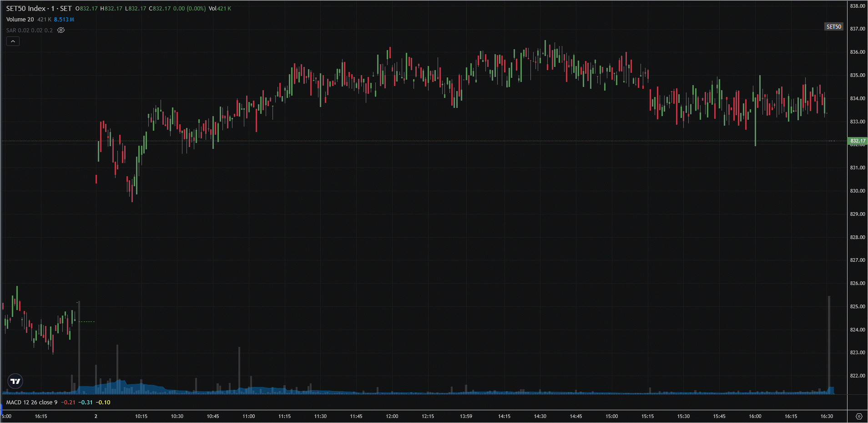Viewport: 868px width, 423px height.
Task: Click the 16:30 time axis label
Action: click(826, 416)
